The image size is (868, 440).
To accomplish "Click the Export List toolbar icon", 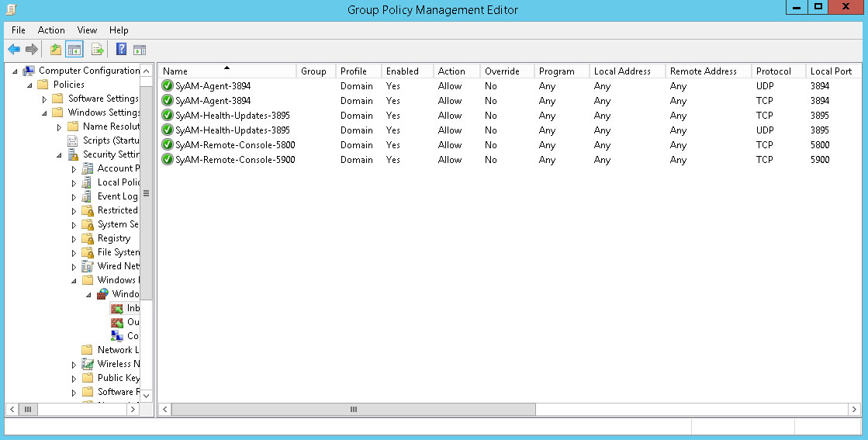I will click(98, 50).
